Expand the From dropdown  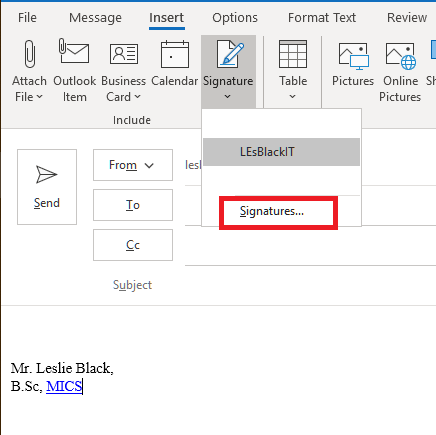click(133, 165)
